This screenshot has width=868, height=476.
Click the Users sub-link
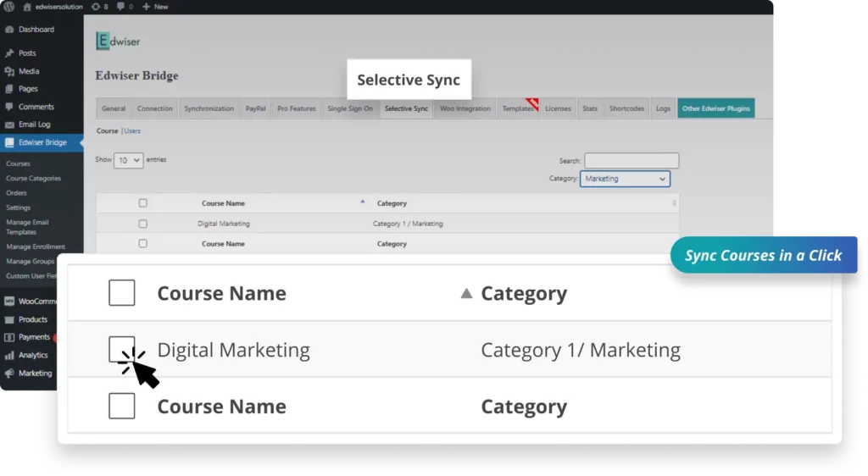point(132,131)
